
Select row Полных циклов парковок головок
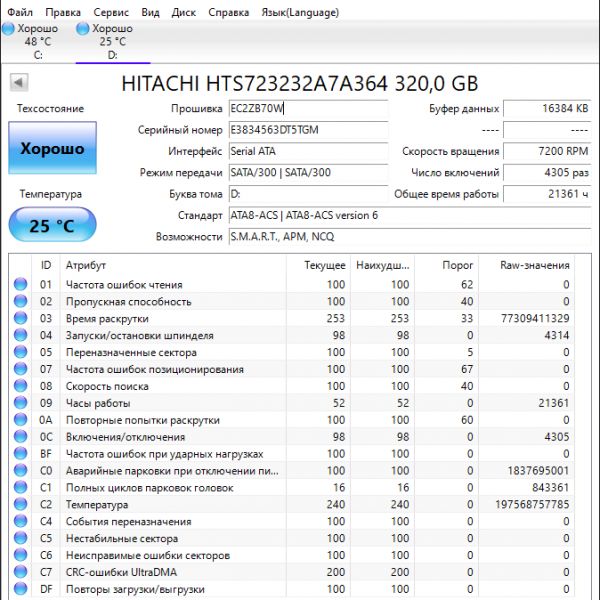(x=292, y=488)
